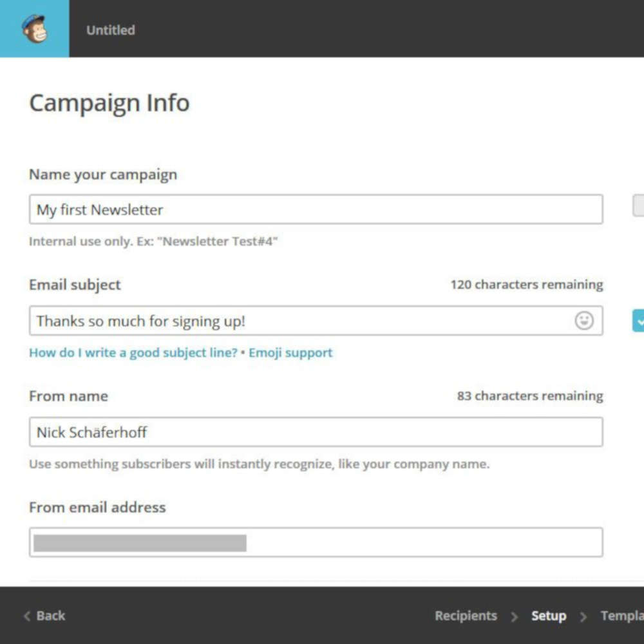
Task: Click the chevron between Setup and Template
Action: point(583,616)
